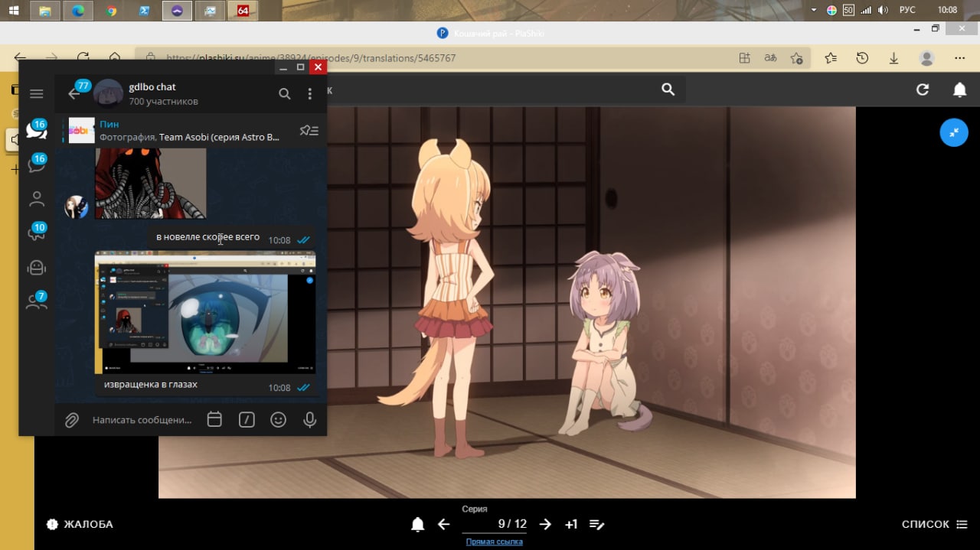Open gdlbo chat group profile header
The width and height of the screenshot is (980, 550).
[x=163, y=93]
